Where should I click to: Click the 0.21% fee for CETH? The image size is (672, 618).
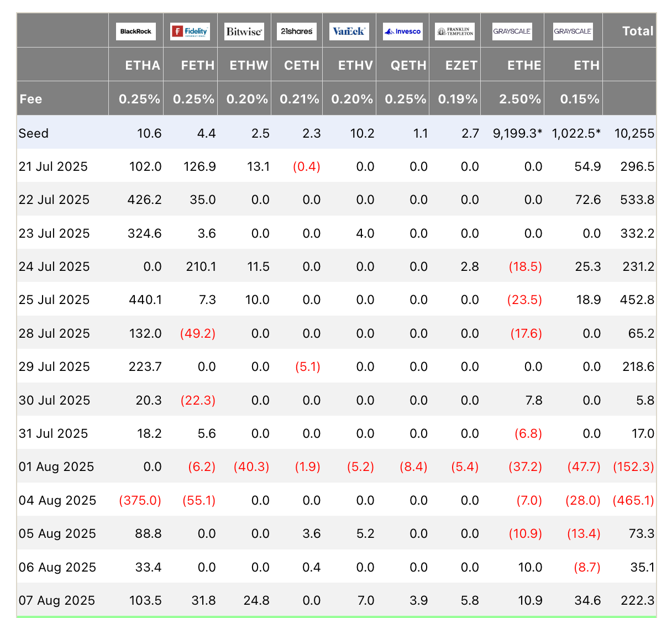(x=300, y=99)
